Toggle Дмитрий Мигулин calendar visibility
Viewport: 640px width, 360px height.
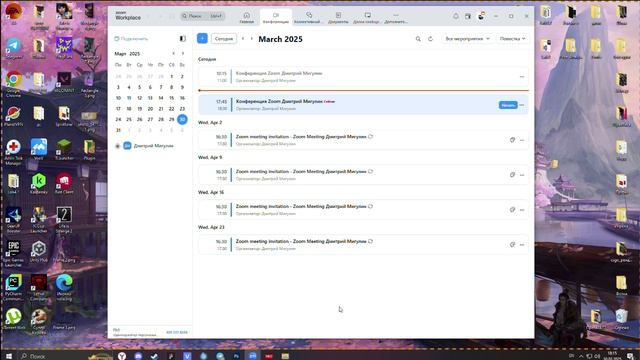(118, 146)
